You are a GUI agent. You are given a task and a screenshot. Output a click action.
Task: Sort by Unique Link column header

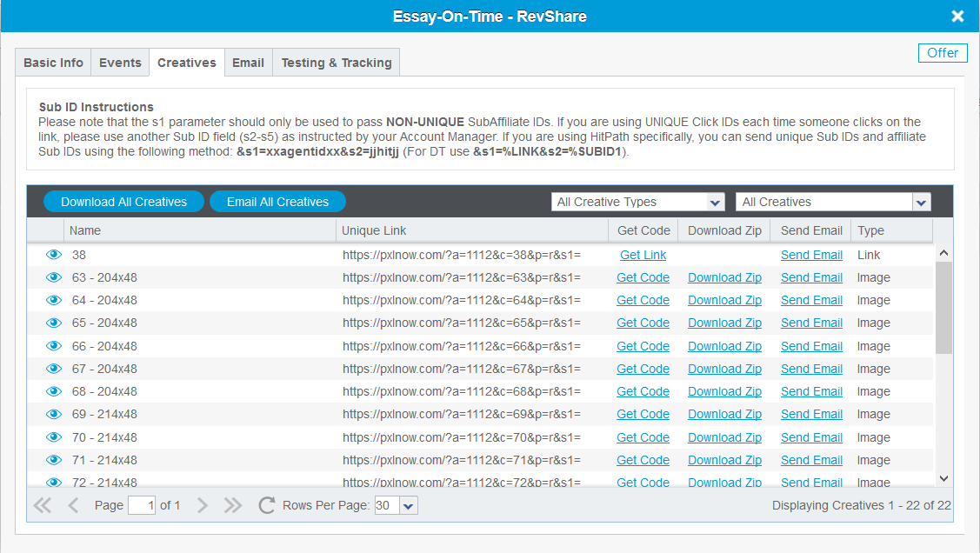point(472,230)
